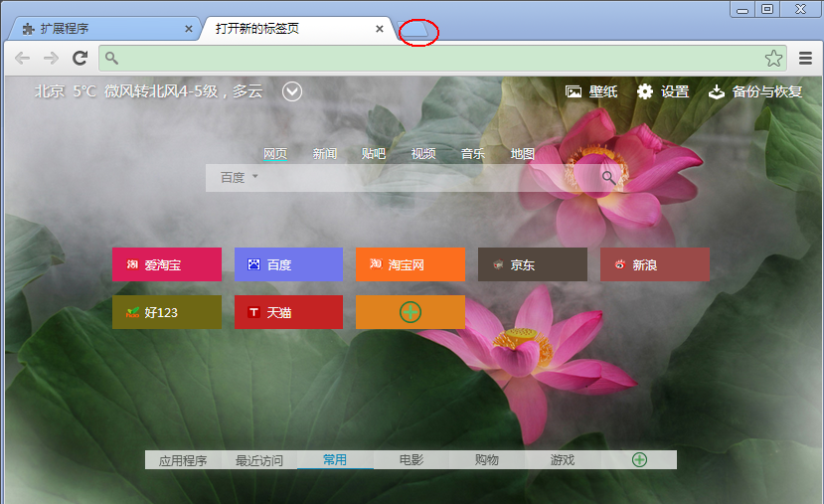Select the 视频 search category
The height and width of the screenshot is (504, 824).
[x=423, y=153]
